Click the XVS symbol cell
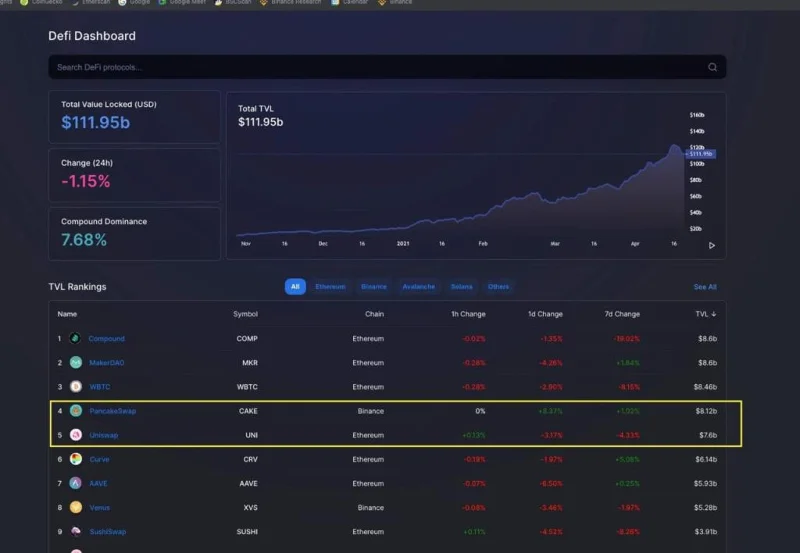The width and height of the screenshot is (800, 553). [x=251, y=508]
